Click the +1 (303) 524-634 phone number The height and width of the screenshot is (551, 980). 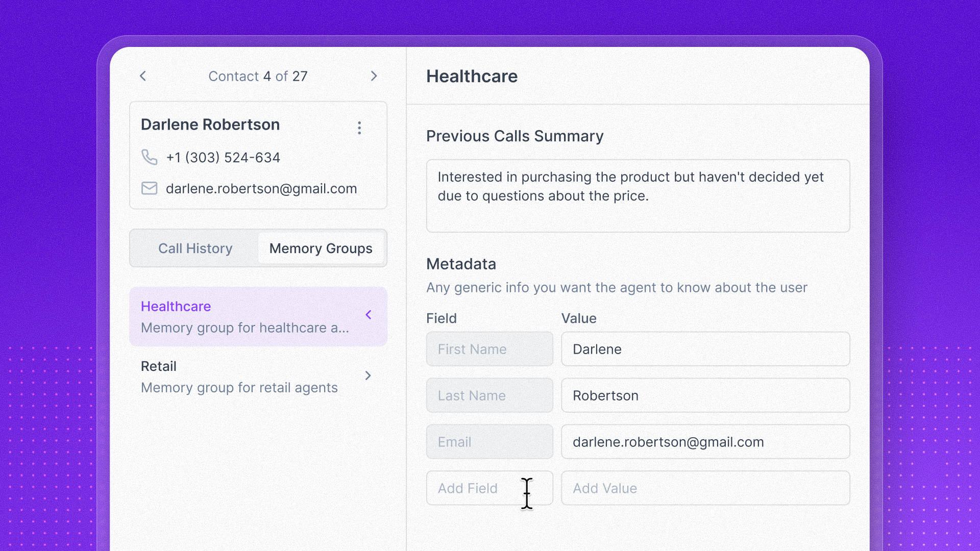(x=223, y=158)
